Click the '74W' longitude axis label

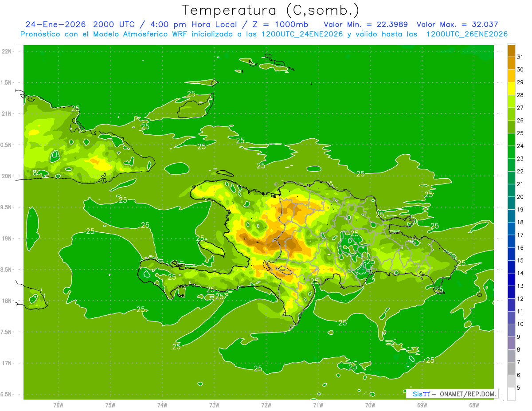click(162, 405)
